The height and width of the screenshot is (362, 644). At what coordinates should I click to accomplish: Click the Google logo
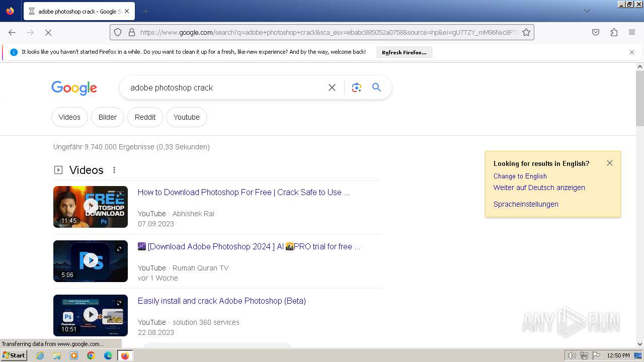[x=74, y=88]
